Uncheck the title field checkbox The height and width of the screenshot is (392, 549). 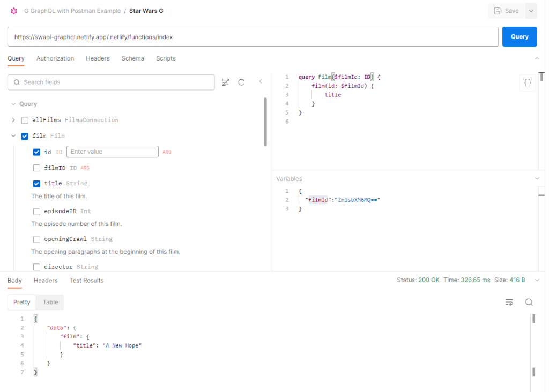(x=37, y=184)
